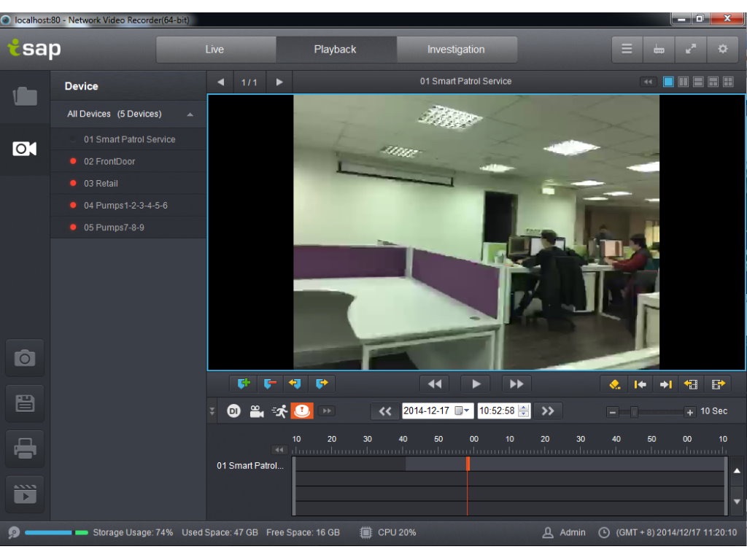Click the snapshot camera icon in sidebar
The width and height of the screenshot is (747, 560).
coord(25,358)
